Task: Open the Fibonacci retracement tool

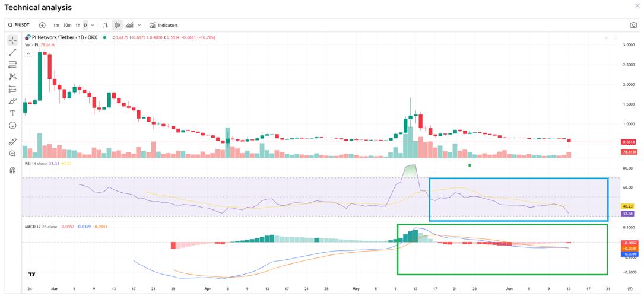Action: click(x=12, y=65)
